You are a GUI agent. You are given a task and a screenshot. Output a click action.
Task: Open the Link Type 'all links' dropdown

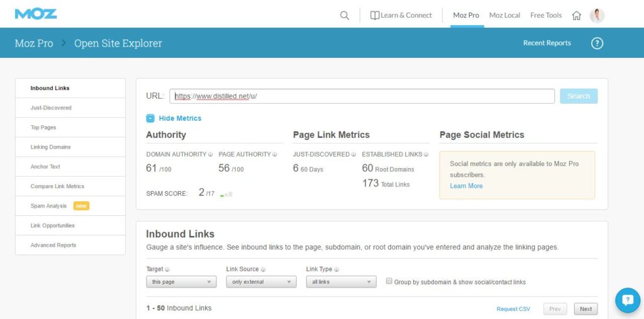click(341, 282)
